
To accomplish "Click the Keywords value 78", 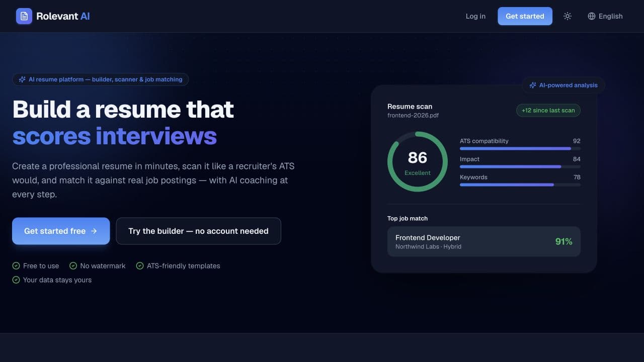I will click(x=577, y=177).
